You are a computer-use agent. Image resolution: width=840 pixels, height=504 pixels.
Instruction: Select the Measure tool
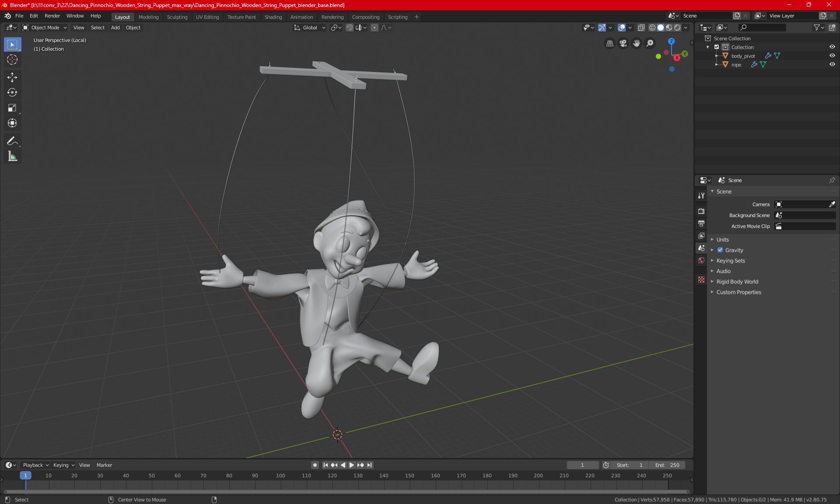[x=12, y=156]
